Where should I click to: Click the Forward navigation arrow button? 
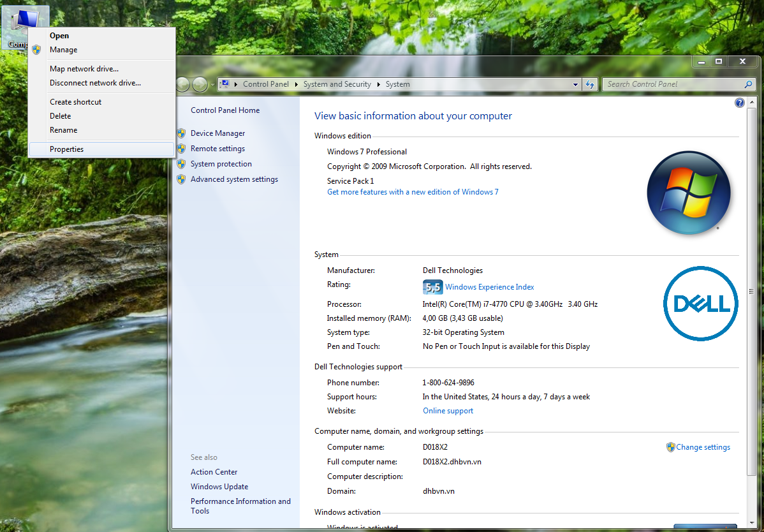[x=200, y=84]
